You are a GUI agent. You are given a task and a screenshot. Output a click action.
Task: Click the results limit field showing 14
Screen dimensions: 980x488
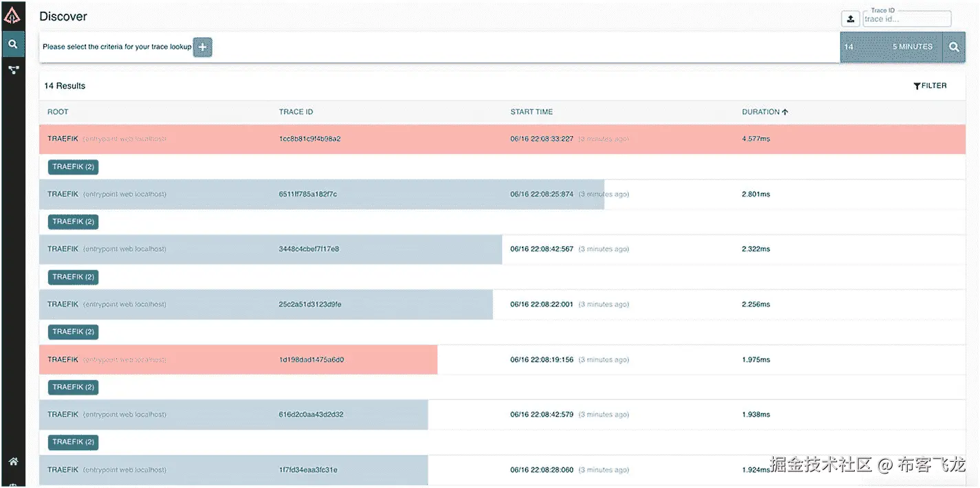[860, 47]
